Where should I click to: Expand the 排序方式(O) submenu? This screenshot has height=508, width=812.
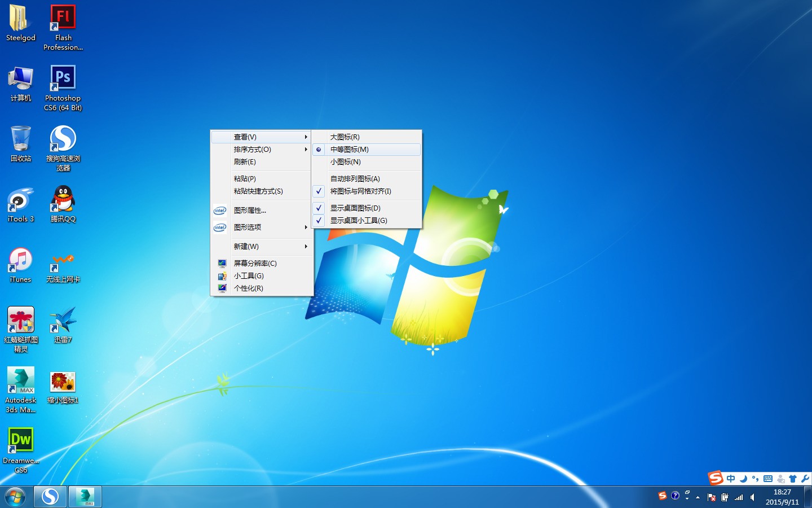pos(262,150)
